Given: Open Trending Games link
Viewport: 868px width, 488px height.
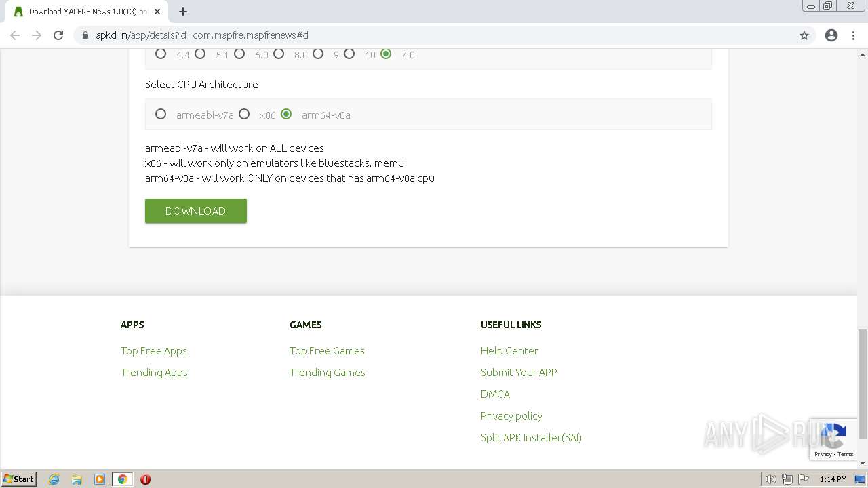Looking at the screenshot, I should coord(328,372).
